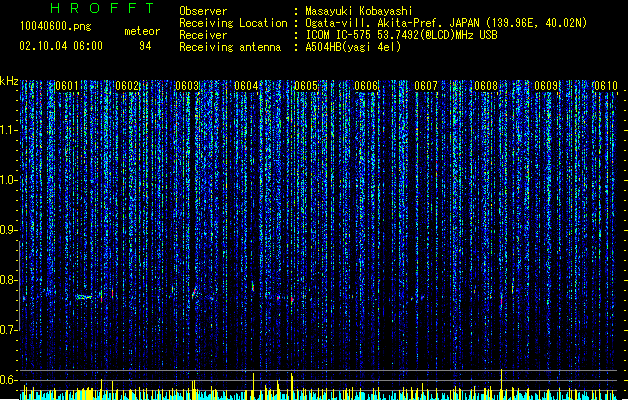Click the 0606 time marker
Screen dimensions: 629x400
pyautogui.click(x=366, y=86)
